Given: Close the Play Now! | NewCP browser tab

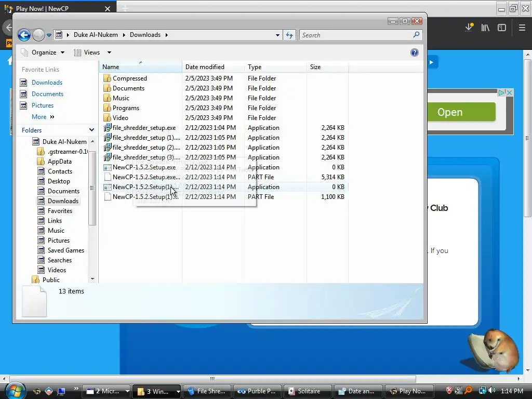Looking at the screenshot, I should coord(107,8).
